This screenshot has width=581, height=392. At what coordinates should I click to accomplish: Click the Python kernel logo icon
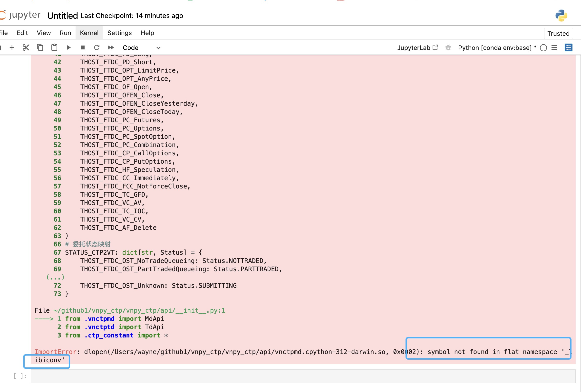click(x=561, y=16)
